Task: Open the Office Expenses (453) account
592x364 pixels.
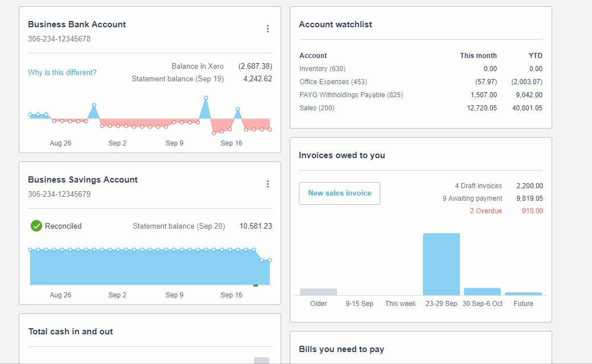Action: (x=333, y=81)
